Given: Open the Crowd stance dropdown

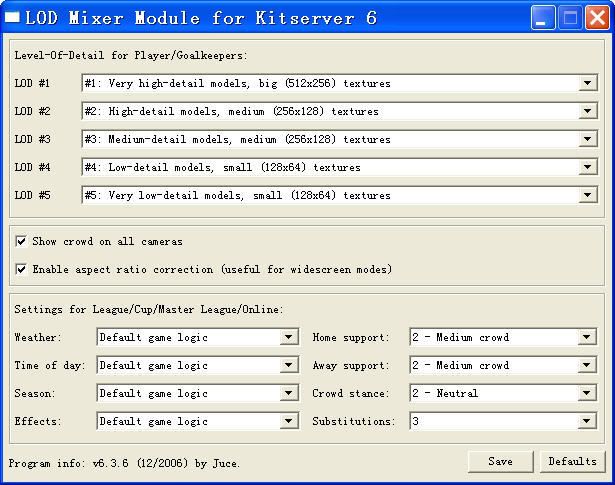Looking at the screenshot, I should click(587, 393).
